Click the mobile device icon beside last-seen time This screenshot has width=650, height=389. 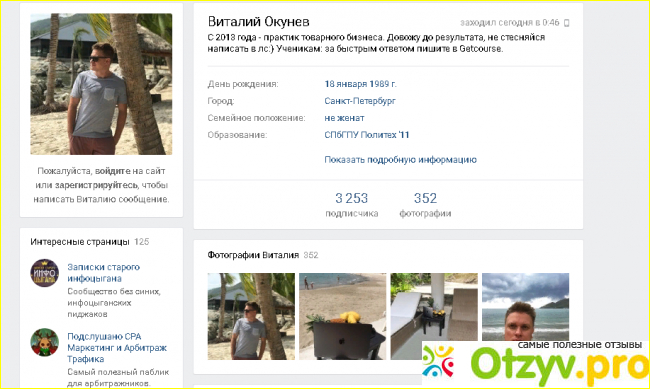567,23
